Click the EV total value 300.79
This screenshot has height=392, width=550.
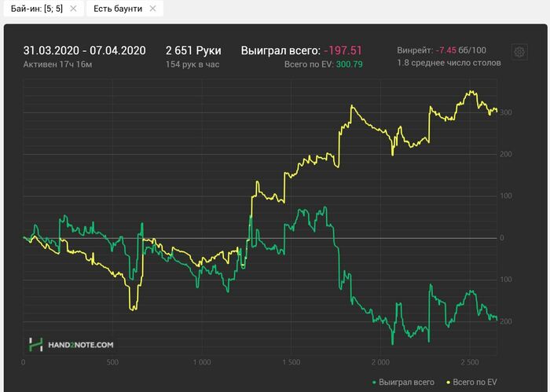350,64
